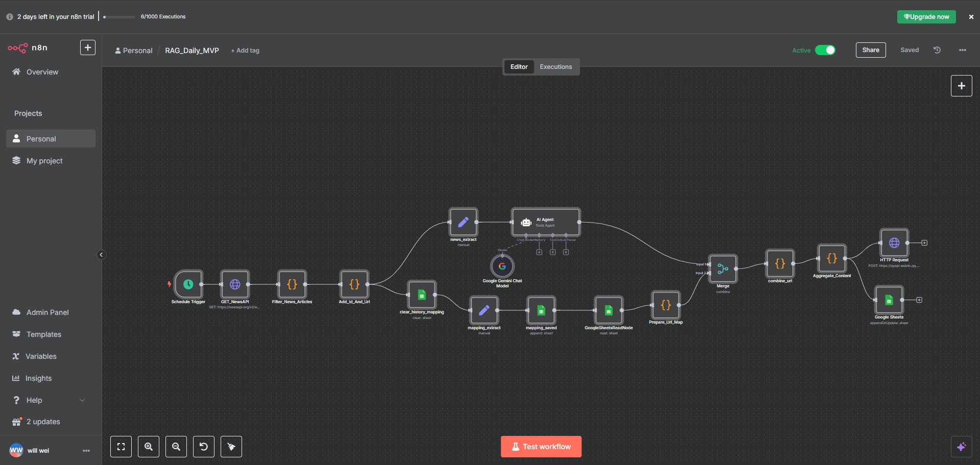Screen dimensions: 980x465
Task: Click the RAG_Daily_MVP workflow name
Action: pyautogui.click(x=192, y=51)
